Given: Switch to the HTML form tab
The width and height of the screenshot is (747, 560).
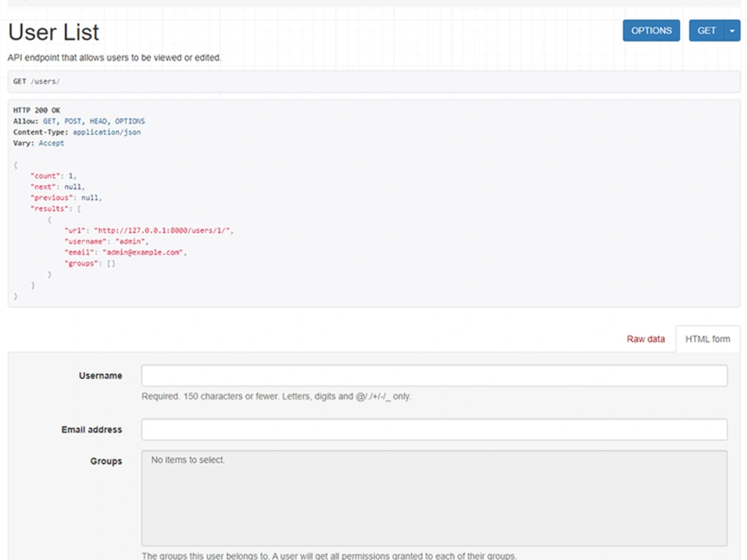Looking at the screenshot, I should (x=707, y=338).
